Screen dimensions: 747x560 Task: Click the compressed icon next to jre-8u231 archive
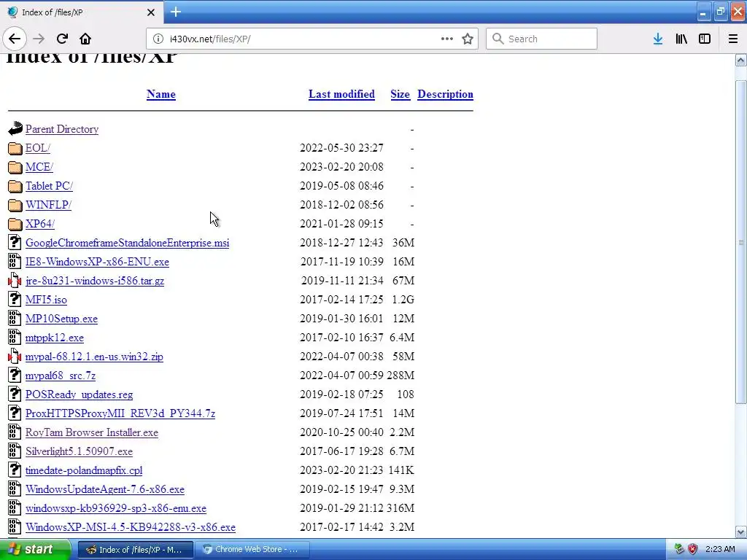point(15,281)
